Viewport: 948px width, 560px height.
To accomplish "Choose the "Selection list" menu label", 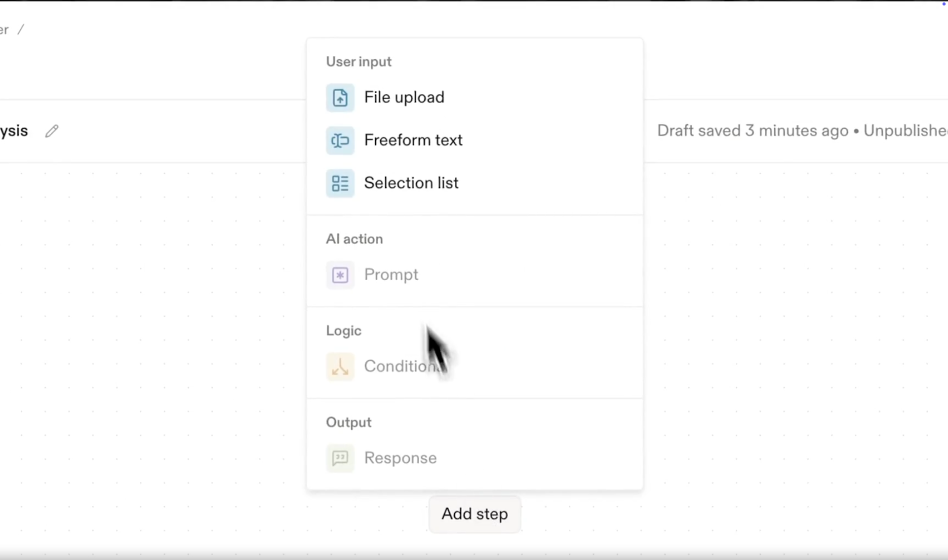I will (411, 183).
